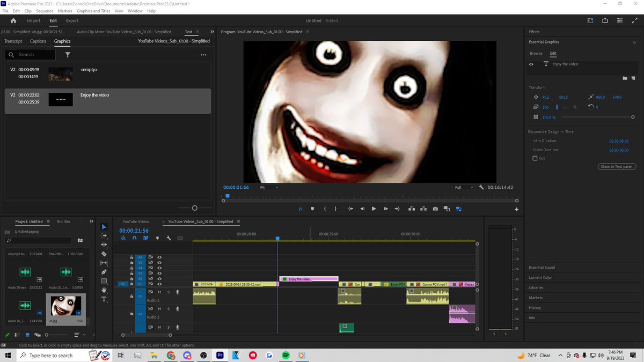Viewport: 644px width, 362px height.
Task: Expand hidden panels with double chevron near Text
Action: [212, 32]
